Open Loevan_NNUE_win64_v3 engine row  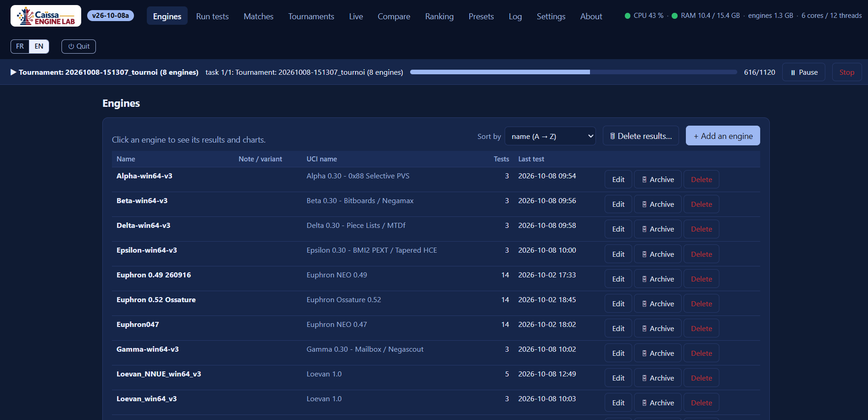pos(436,377)
